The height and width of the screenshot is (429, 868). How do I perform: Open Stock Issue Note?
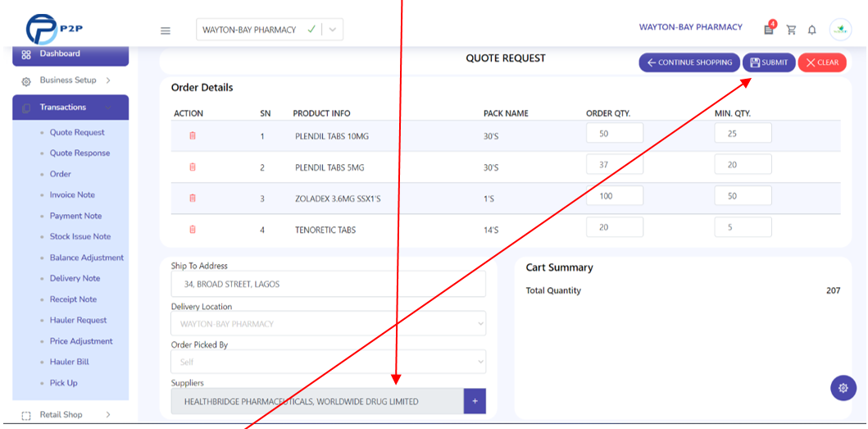pos(80,237)
